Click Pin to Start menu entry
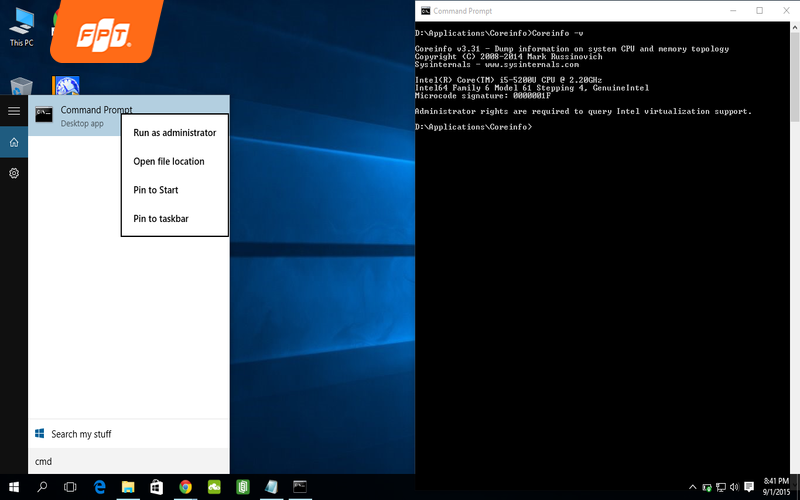 click(155, 190)
